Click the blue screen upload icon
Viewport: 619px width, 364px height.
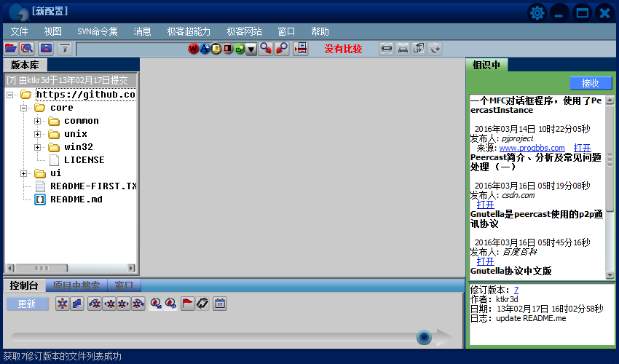46,49
